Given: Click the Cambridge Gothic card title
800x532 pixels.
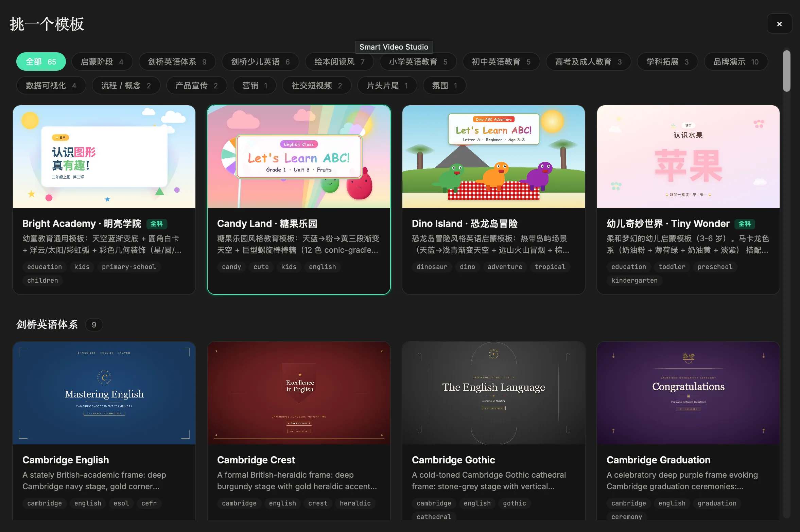Looking at the screenshot, I should click(453, 460).
